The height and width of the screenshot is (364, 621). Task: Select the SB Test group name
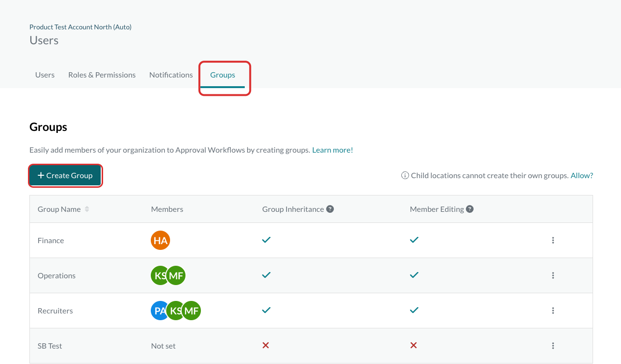(x=50, y=346)
